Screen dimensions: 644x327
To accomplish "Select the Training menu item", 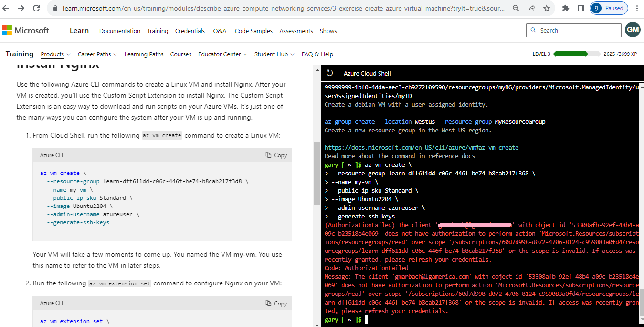I will (158, 31).
